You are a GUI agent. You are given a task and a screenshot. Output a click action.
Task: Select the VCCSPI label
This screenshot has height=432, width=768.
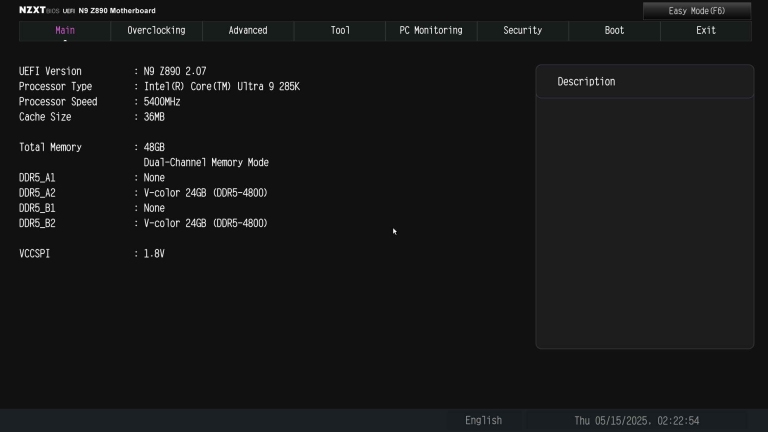[x=34, y=254]
